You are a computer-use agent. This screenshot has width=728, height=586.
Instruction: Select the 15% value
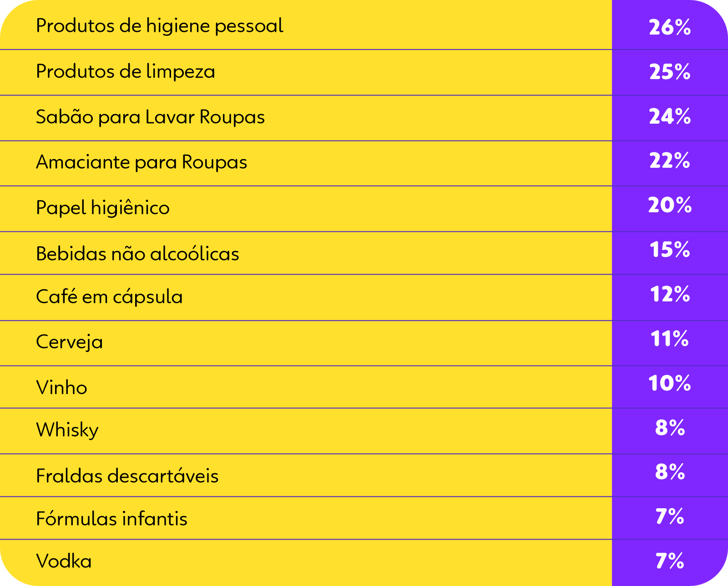tap(670, 250)
